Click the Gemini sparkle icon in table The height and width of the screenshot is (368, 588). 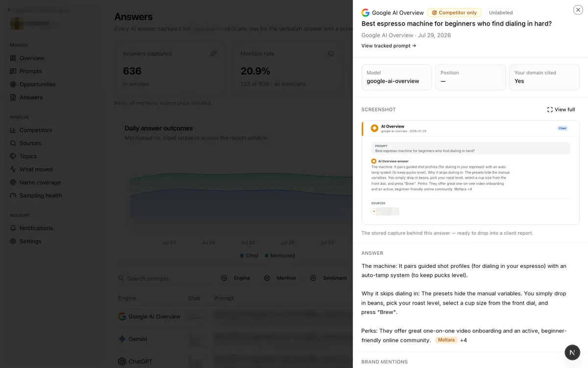click(122, 339)
